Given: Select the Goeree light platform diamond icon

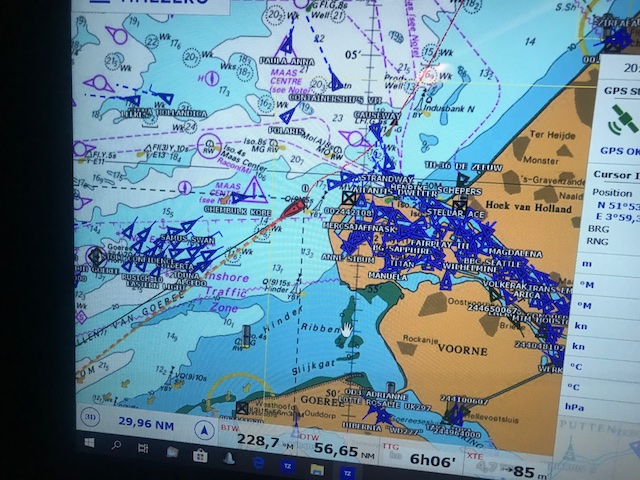Looking at the screenshot, I should click(x=97, y=256).
